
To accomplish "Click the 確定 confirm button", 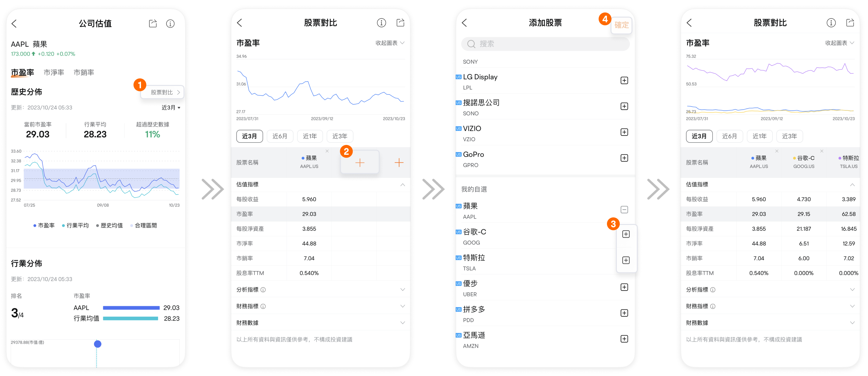I will click(621, 25).
